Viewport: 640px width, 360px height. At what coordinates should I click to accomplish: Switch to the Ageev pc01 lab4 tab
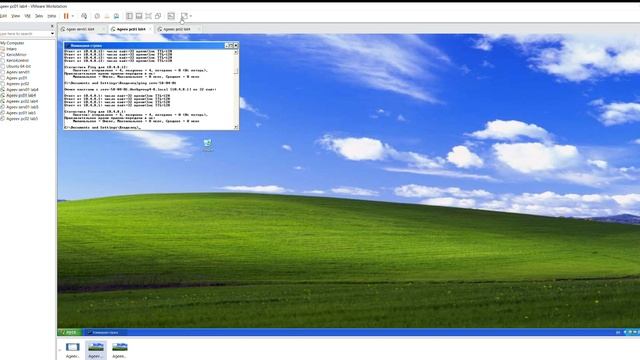click(131, 29)
